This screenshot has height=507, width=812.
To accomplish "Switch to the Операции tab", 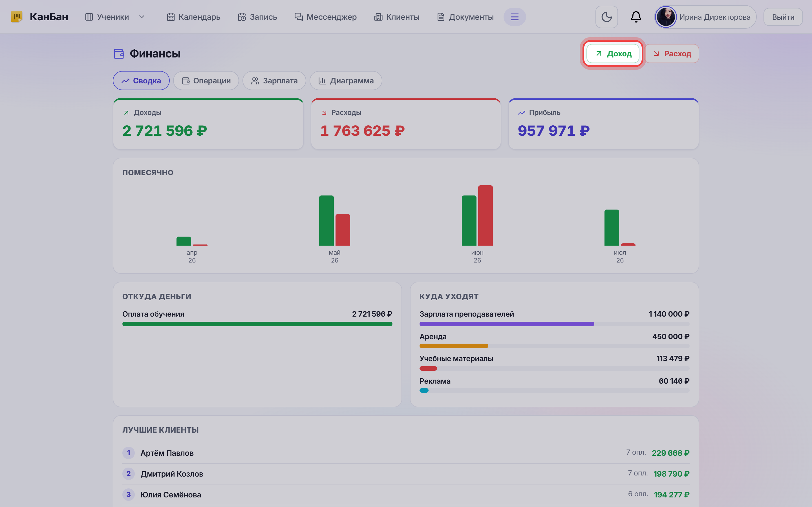I will tap(206, 81).
